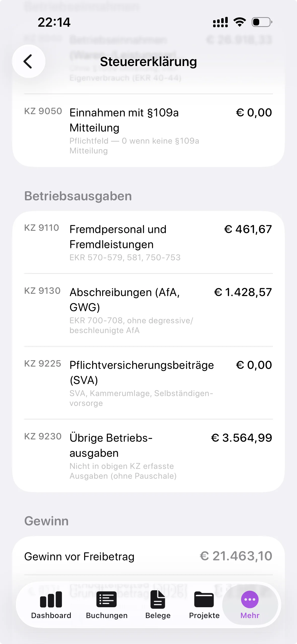This screenshot has height=644, width=297.
Task: Tap the Wi-Fi status icon
Action: 240,22
